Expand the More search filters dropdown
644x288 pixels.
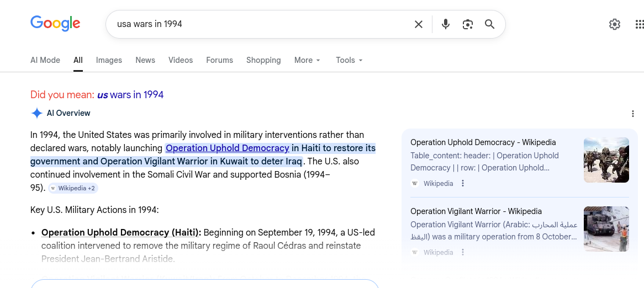coord(308,60)
